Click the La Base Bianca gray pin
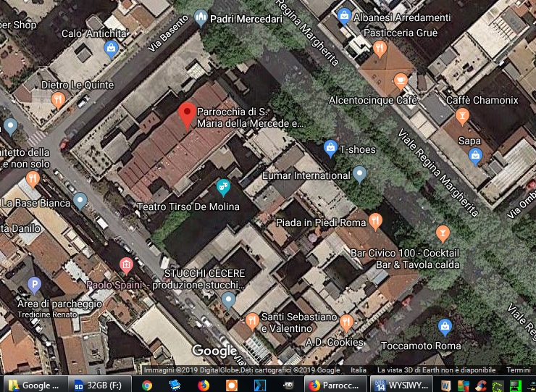Image resolution: width=536 pixels, height=392 pixels. pos(80,201)
